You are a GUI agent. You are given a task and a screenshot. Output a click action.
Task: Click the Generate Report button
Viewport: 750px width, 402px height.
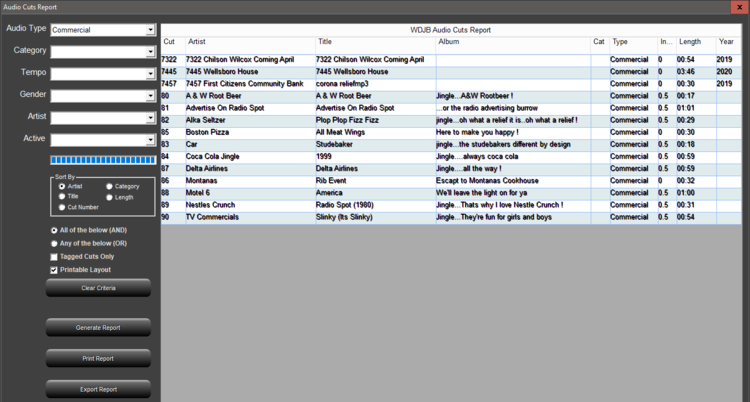click(x=99, y=328)
